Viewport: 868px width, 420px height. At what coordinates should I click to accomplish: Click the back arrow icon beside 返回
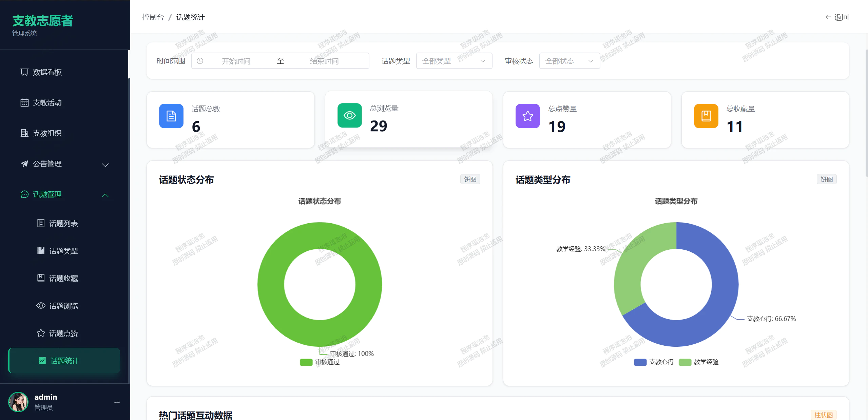(x=828, y=17)
